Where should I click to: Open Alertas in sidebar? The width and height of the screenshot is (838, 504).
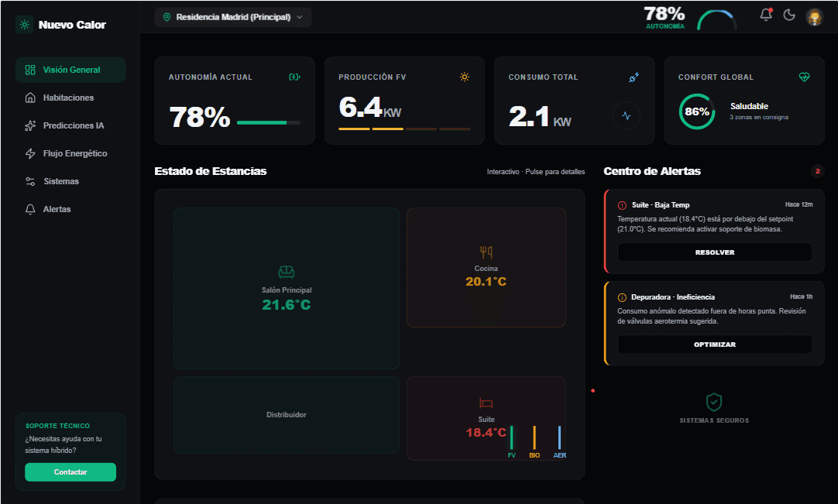point(70,209)
